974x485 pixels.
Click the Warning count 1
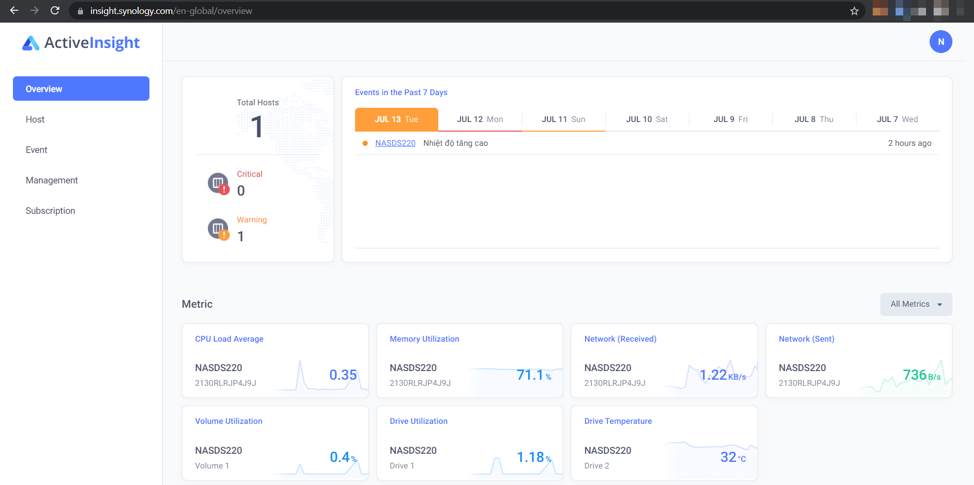241,237
